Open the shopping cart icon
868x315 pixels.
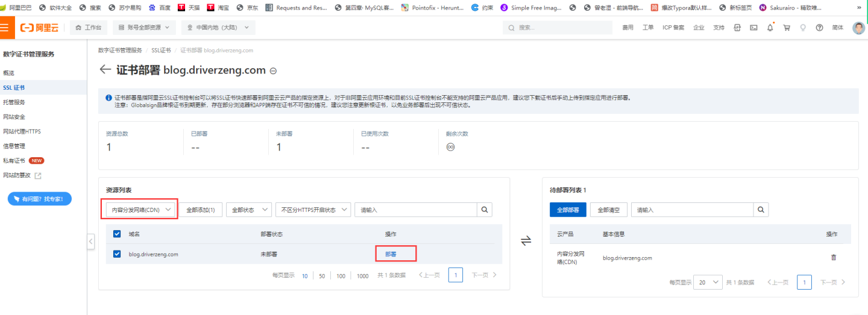(787, 28)
